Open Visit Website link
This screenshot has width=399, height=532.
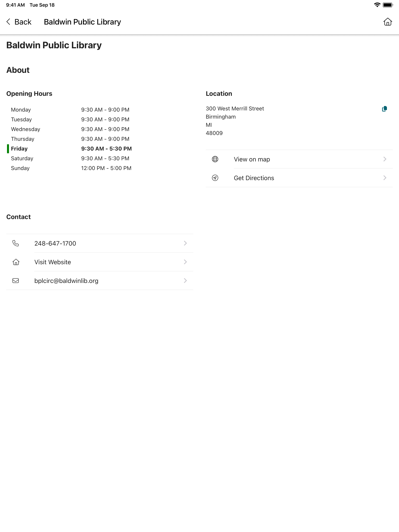point(100,262)
